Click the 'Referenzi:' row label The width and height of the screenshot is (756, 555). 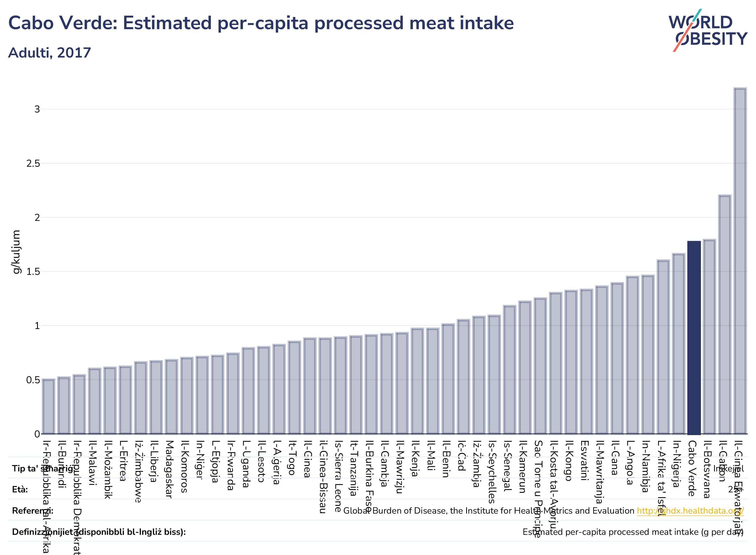[x=33, y=511]
